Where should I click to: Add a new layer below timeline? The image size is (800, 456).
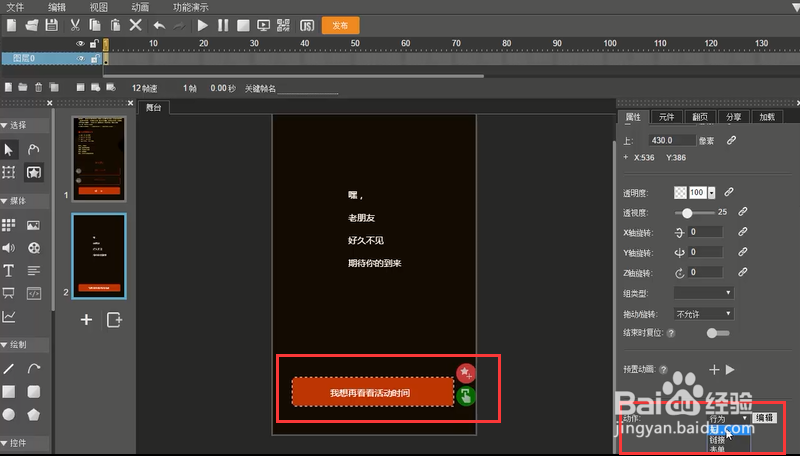[8, 87]
